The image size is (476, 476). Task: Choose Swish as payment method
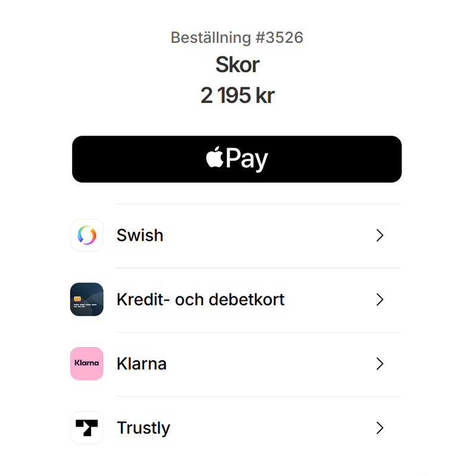pos(140,236)
